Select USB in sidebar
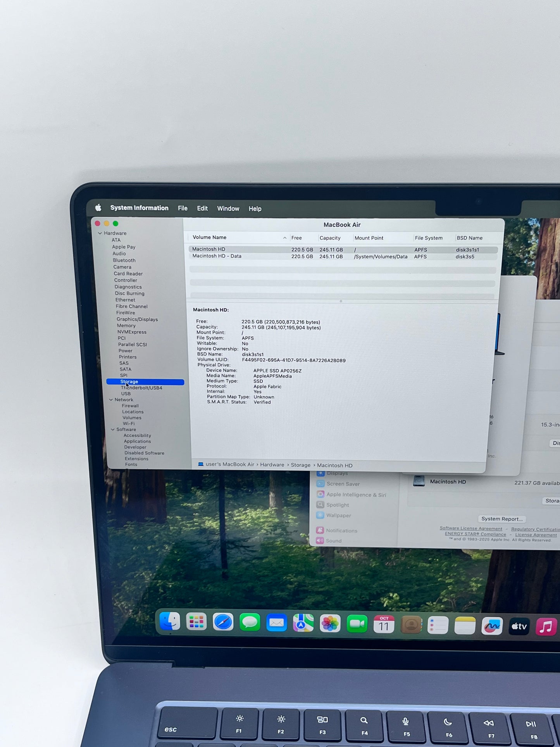This screenshot has width=560, height=747. [126, 393]
